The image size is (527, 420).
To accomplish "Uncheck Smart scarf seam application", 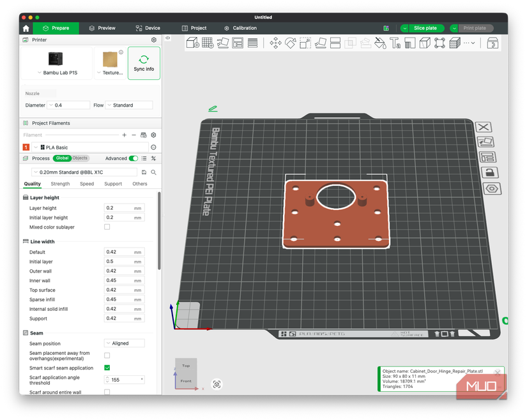I will click(x=107, y=368).
